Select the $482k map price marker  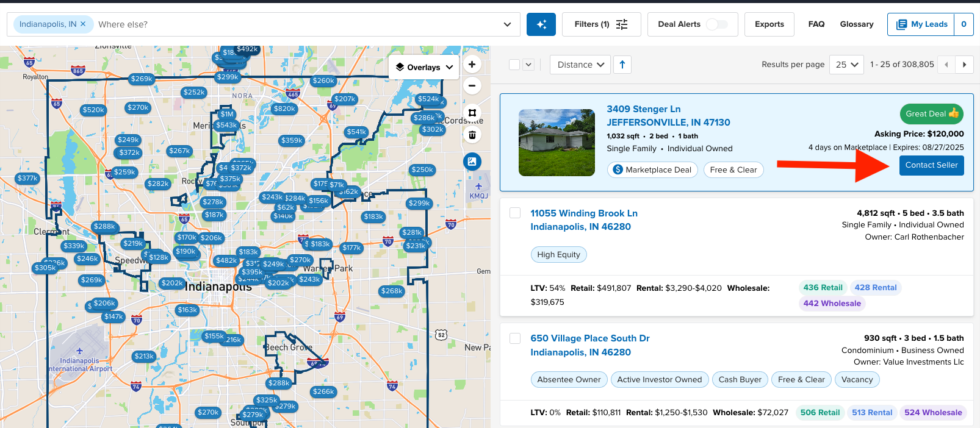tap(226, 261)
